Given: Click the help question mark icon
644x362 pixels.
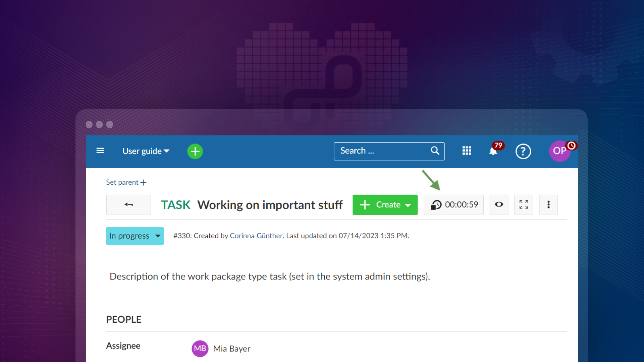Looking at the screenshot, I should (x=524, y=151).
